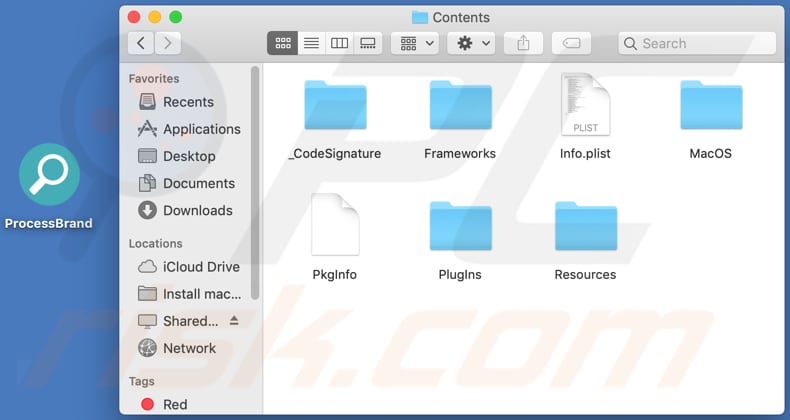Image resolution: width=790 pixels, height=420 pixels.
Task: Select the Info.plist file icon
Action: (585, 104)
